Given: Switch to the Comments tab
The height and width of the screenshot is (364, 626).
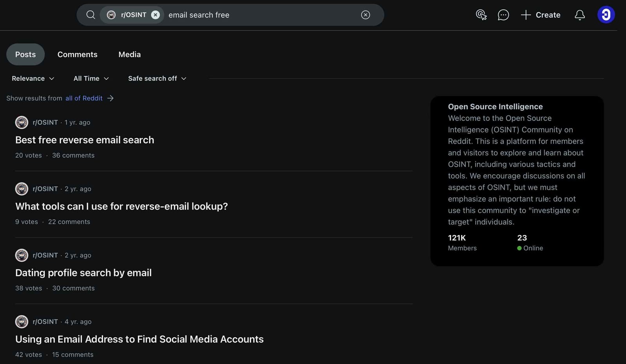Looking at the screenshot, I should click(77, 54).
